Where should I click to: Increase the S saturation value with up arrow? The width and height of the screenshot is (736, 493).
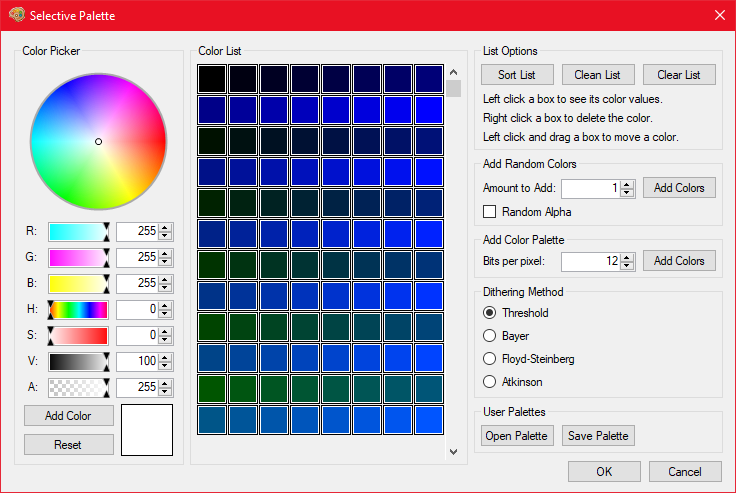point(165,332)
